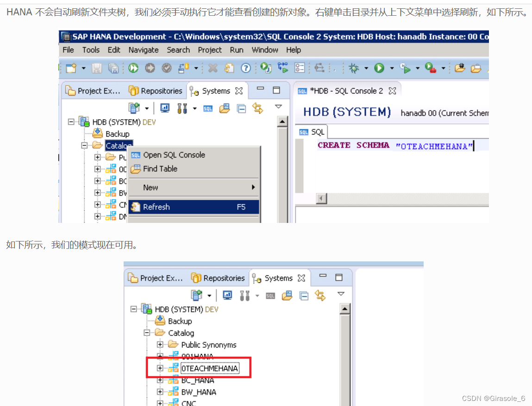The width and height of the screenshot is (532, 406).
Task: Click the Save All icon in main toolbar
Action: [113, 68]
